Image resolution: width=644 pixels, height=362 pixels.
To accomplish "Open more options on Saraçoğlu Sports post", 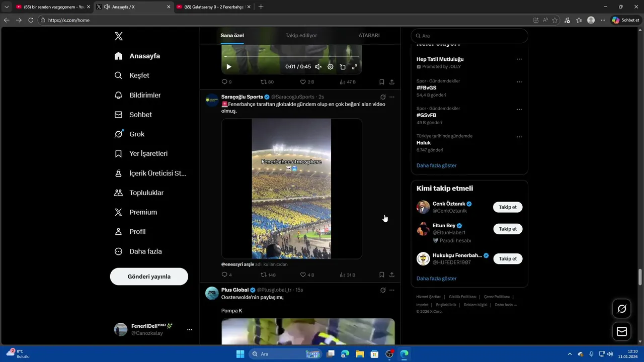I will [392, 97].
